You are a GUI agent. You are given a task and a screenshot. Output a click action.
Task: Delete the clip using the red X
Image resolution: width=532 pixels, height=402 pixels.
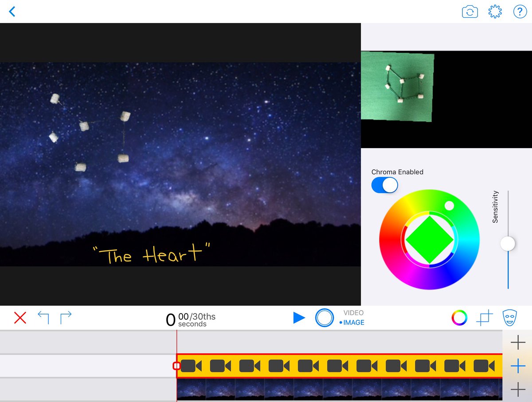pos(20,317)
